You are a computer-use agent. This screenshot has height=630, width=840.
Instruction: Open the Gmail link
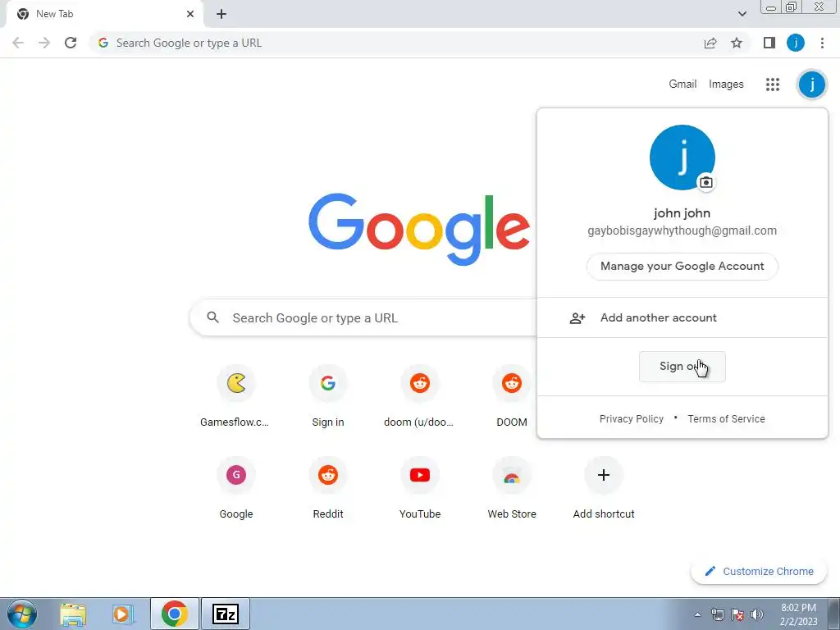point(682,84)
